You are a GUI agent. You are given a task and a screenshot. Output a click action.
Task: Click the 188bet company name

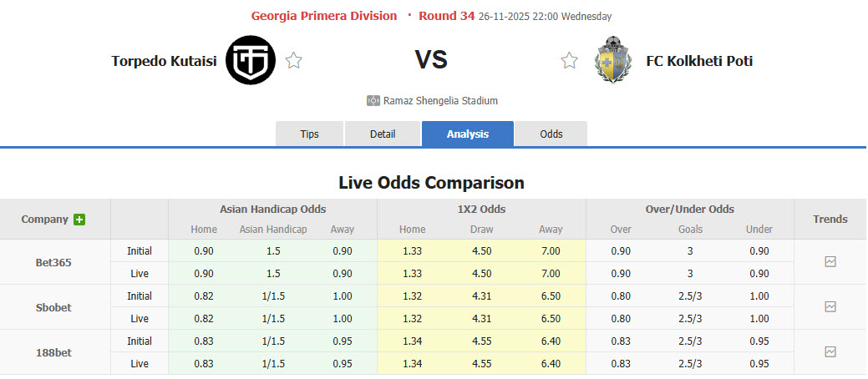pos(53,352)
